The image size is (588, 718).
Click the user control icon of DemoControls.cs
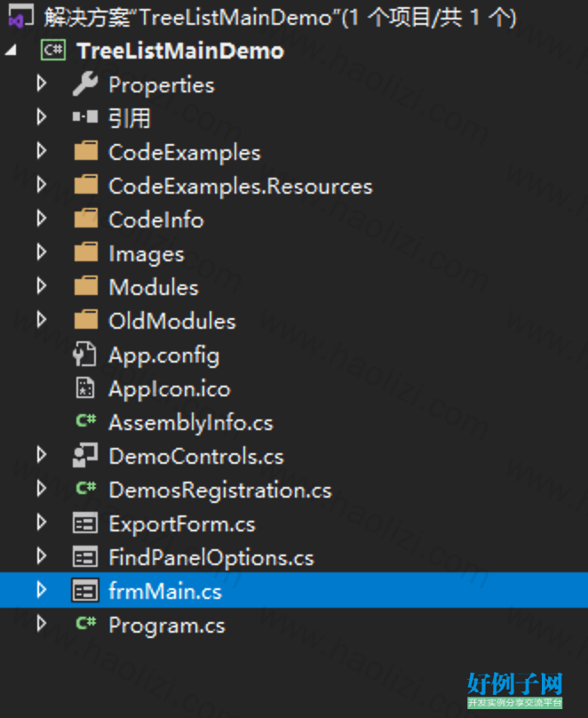pos(85,455)
